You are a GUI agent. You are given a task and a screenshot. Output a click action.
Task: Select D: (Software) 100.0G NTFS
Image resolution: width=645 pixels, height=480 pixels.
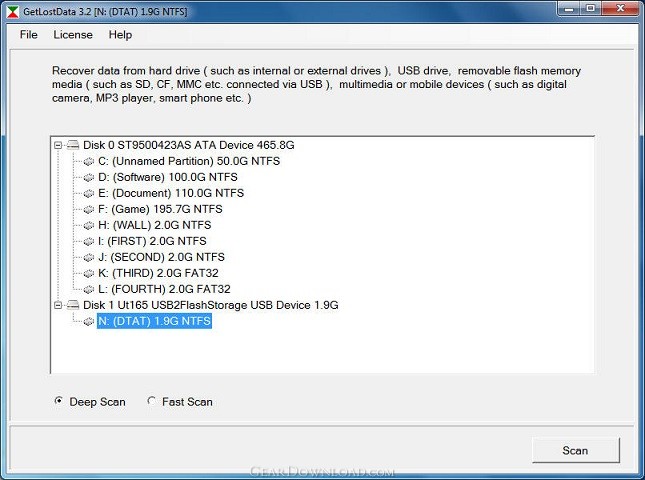tap(168, 177)
